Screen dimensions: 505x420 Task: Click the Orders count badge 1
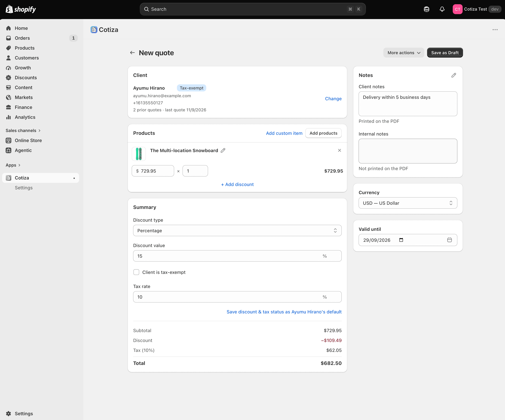[x=73, y=38]
